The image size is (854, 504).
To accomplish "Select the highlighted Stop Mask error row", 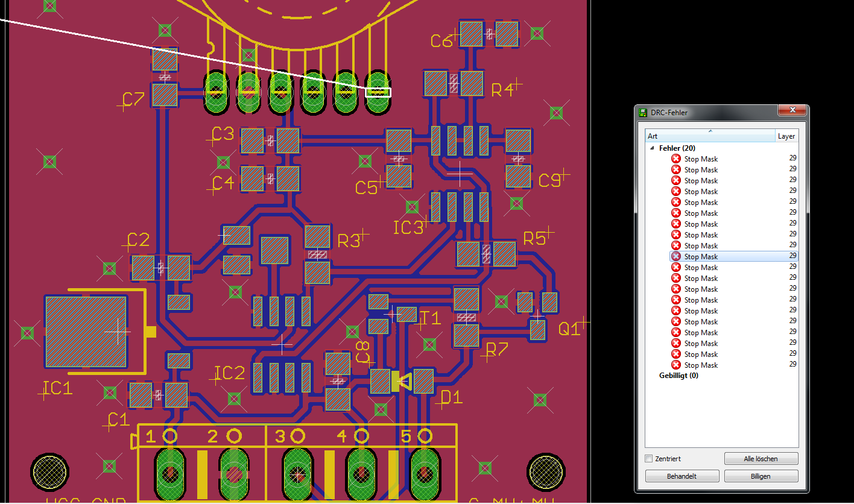I will point(734,256).
